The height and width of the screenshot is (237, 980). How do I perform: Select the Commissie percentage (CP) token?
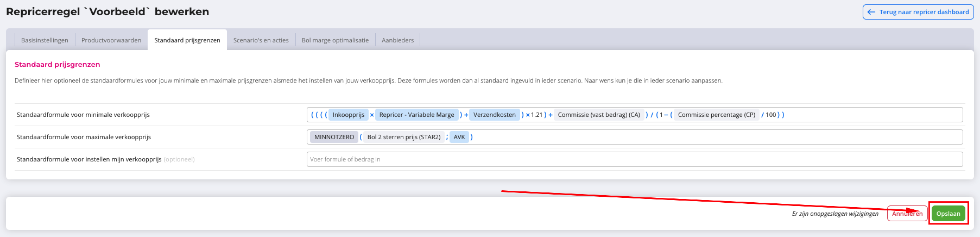[716, 115]
